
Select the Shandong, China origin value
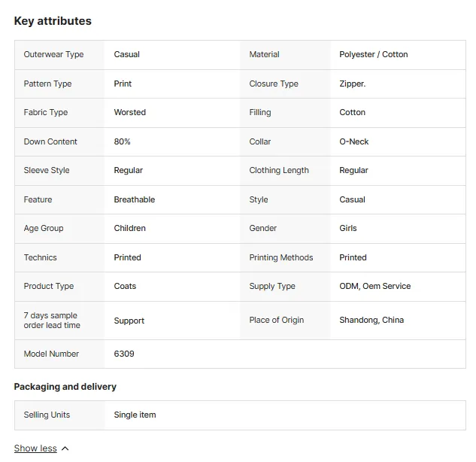(x=371, y=320)
